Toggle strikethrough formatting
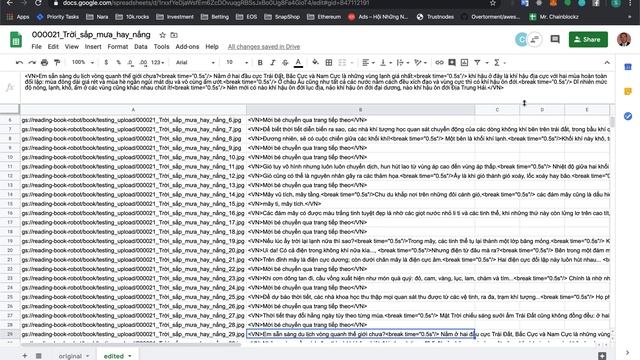The width and height of the screenshot is (640, 360). [x=285, y=62]
